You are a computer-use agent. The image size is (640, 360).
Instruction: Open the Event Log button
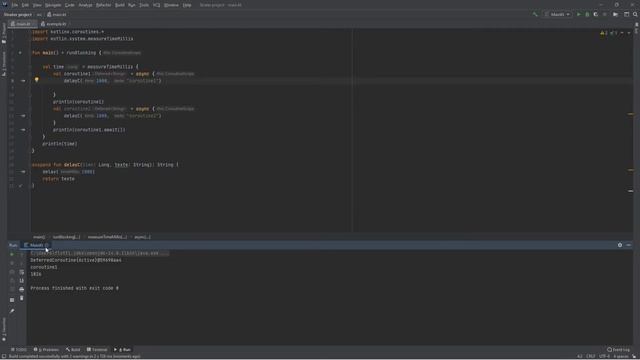click(618, 350)
